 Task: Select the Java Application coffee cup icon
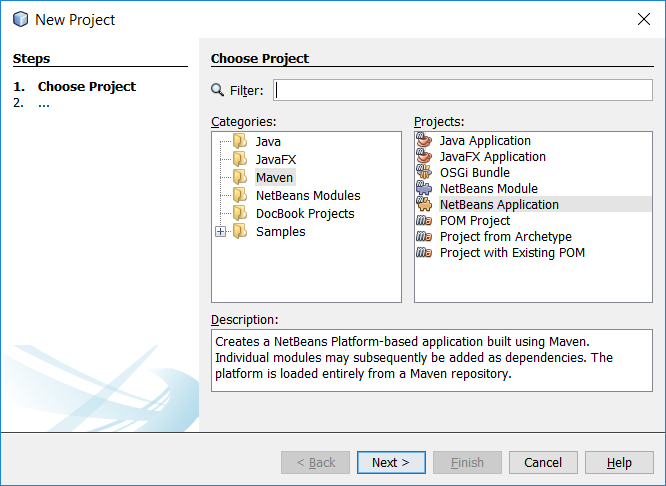(424, 140)
